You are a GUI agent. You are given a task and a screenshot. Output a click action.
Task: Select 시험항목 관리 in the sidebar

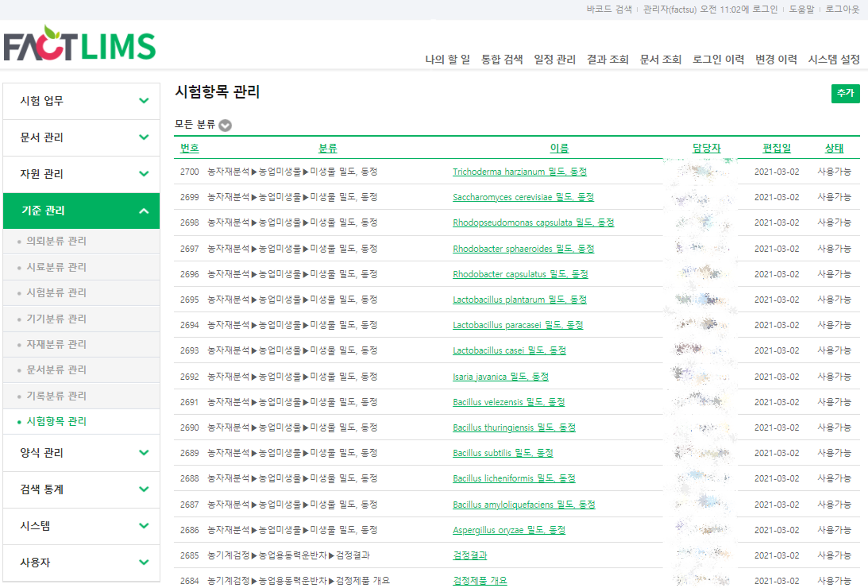coord(56,421)
